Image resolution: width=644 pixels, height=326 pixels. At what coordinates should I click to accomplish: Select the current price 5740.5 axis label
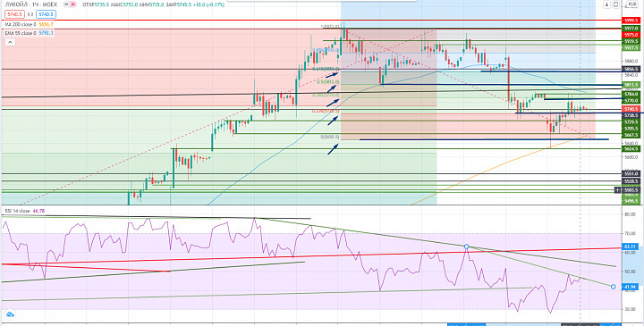(631, 109)
